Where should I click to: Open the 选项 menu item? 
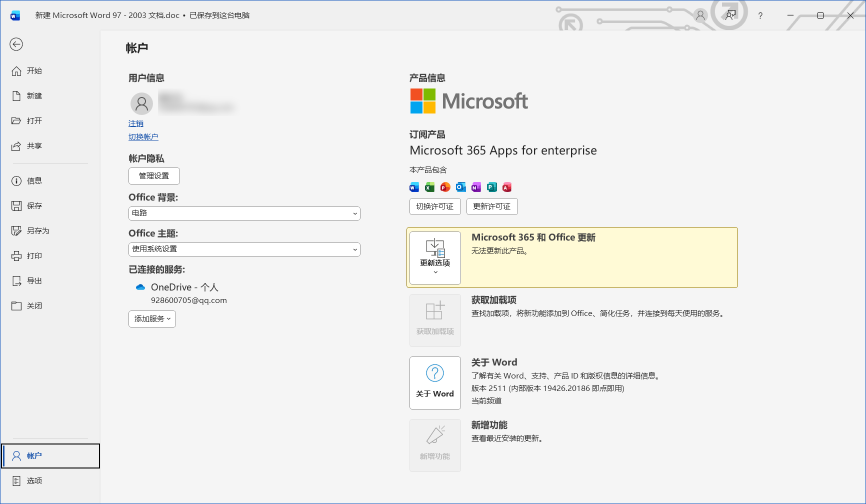click(33, 480)
